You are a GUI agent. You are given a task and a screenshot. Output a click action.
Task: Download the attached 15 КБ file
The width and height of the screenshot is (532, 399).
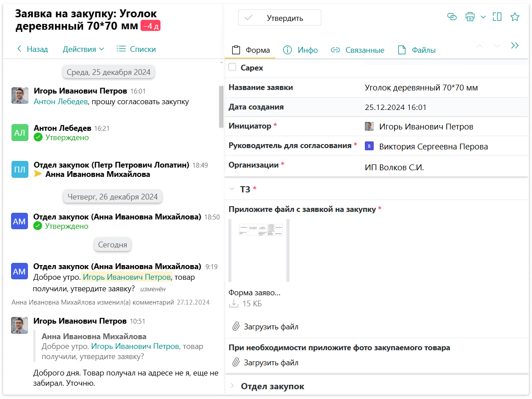(x=234, y=304)
